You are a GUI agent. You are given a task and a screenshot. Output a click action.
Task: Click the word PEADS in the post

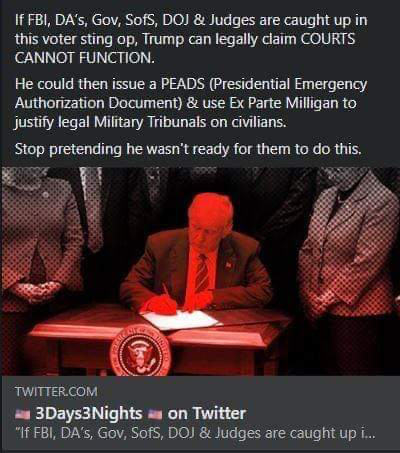[x=182, y=84]
